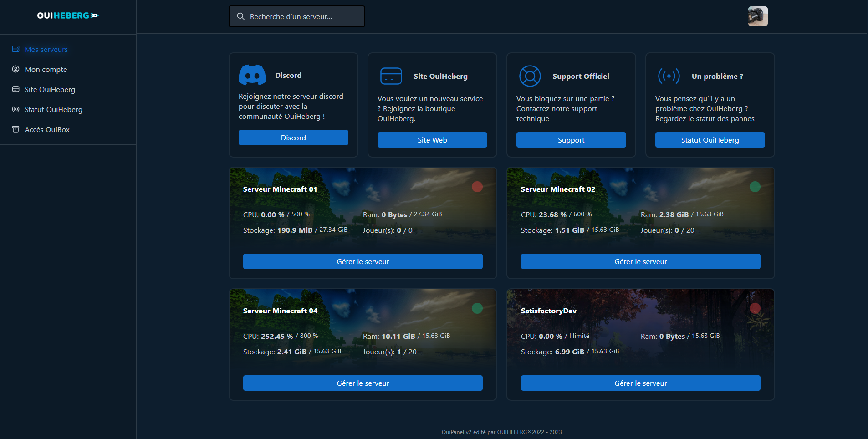Image resolution: width=868 pixels, height=439 pixels.
Task: Click the Statut OuiHeberg broadcast icon in sidebar
Action: (15, 109)
